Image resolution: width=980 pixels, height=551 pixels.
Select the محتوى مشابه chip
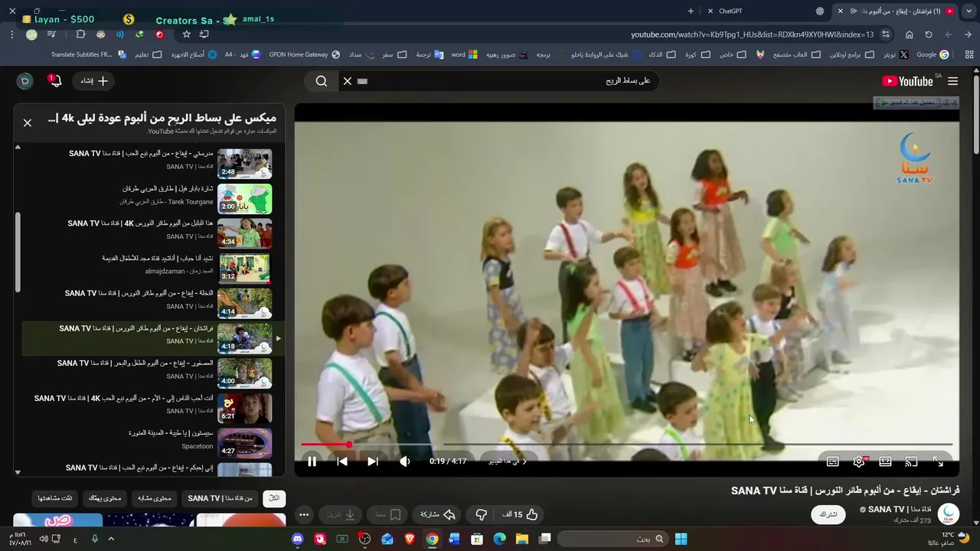(x=155, y=498)
